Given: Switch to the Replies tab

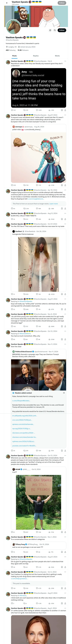Looking at the screenshot, I should coord(36,56).
